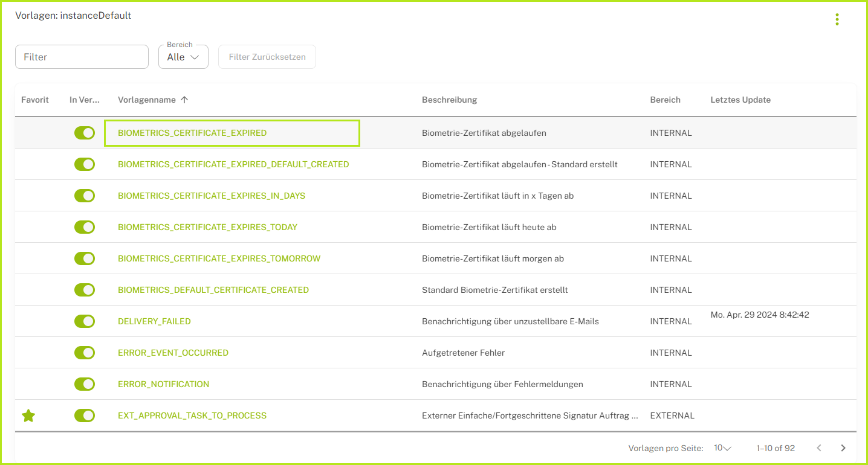This screenshot has height=465, width=868.
Task: Click the Filter Zurücksetzen button
Action: click(x=267, y=57)
